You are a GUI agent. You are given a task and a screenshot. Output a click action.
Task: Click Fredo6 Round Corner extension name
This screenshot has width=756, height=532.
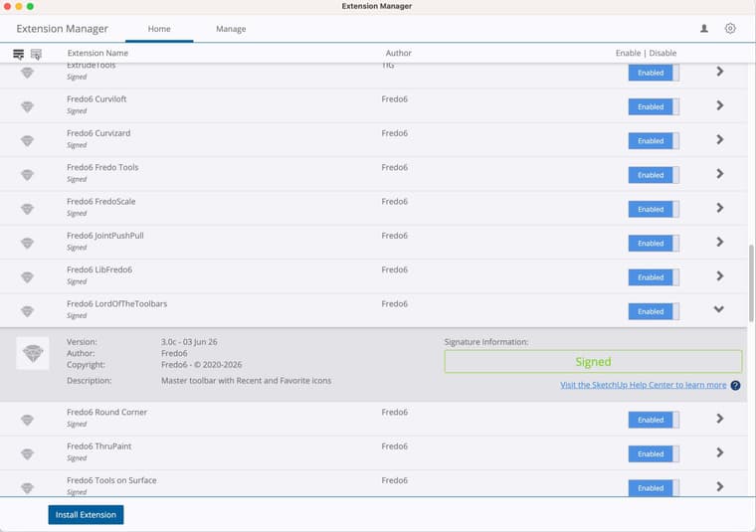106,412
